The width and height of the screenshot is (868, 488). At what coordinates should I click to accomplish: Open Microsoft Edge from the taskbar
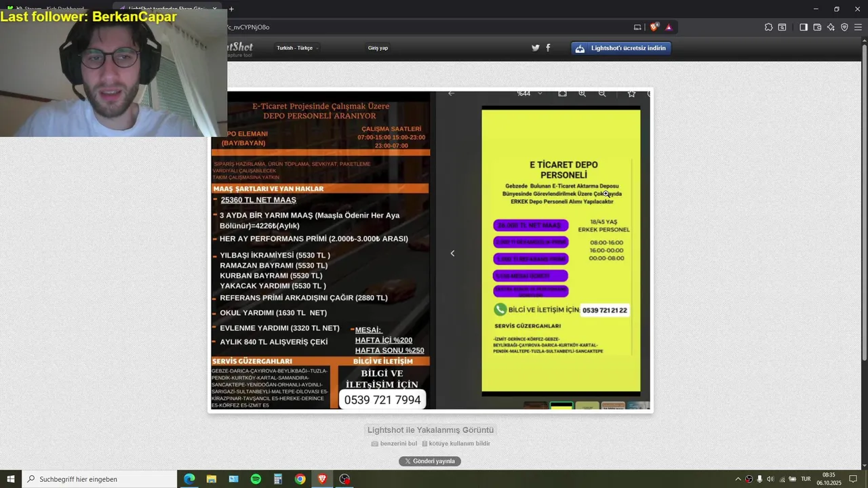coord(189,479)
